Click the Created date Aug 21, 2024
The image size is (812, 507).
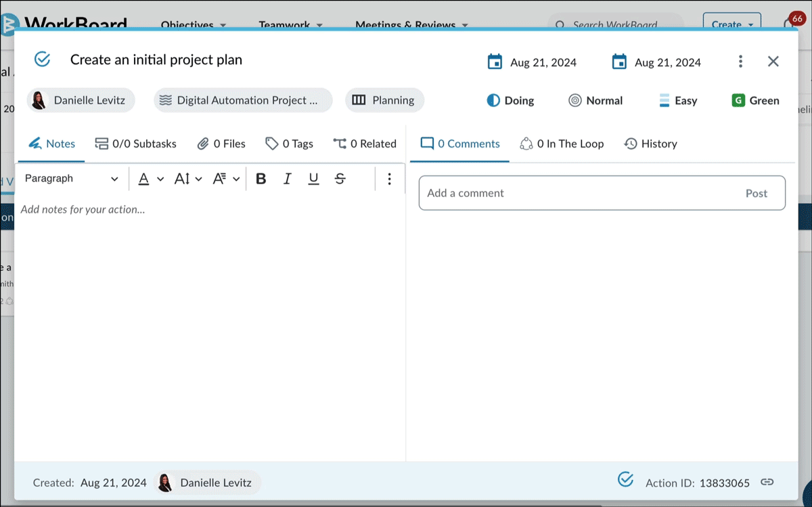click(114, 483)
